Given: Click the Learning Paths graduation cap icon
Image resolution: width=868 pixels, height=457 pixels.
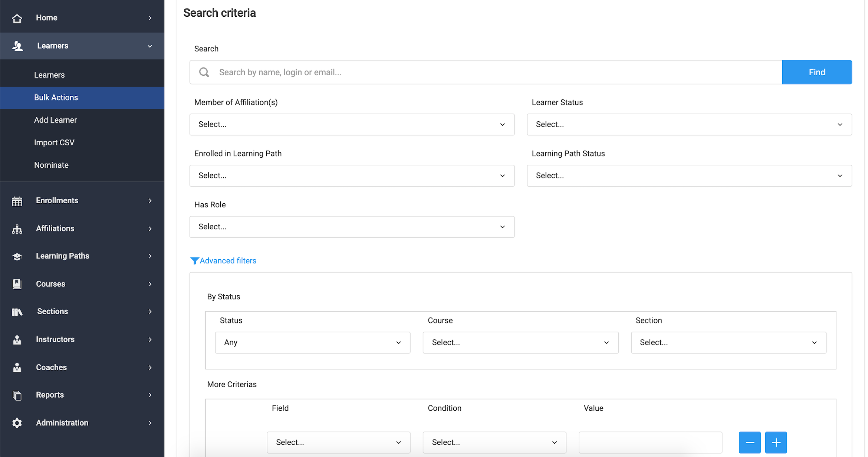Looking at the screenshot, I should click(x=17, y=256).
